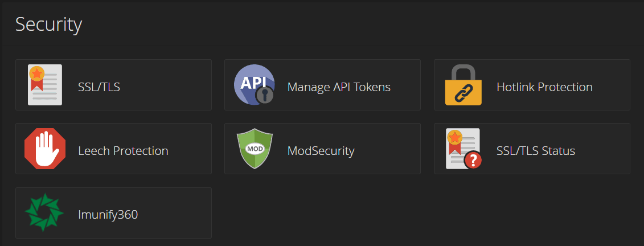Click the API tokens circular icon
644x246 pixels.
point(254,85)
